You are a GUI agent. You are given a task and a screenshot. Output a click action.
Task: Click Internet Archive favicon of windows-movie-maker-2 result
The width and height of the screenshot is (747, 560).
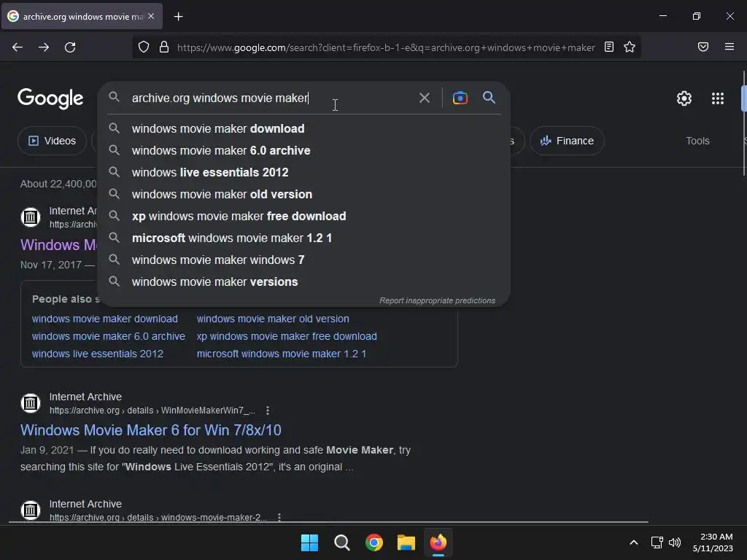31,510
